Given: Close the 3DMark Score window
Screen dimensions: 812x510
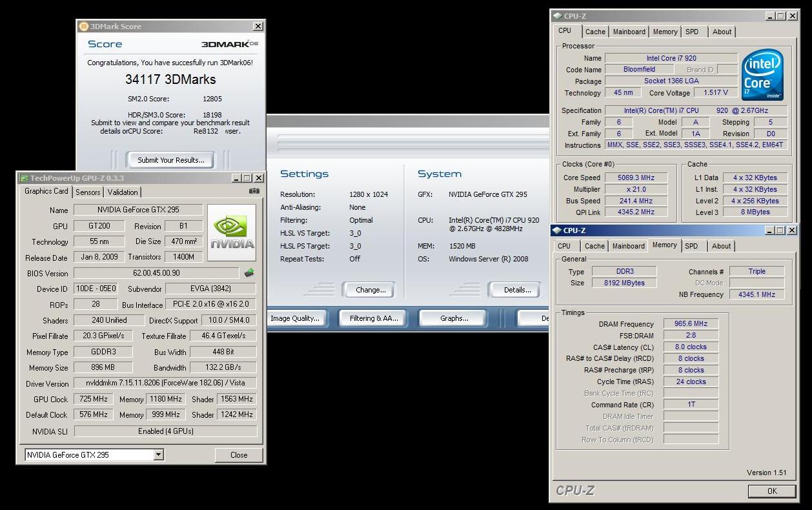Looking at the screenshot, I should [258, 26].
